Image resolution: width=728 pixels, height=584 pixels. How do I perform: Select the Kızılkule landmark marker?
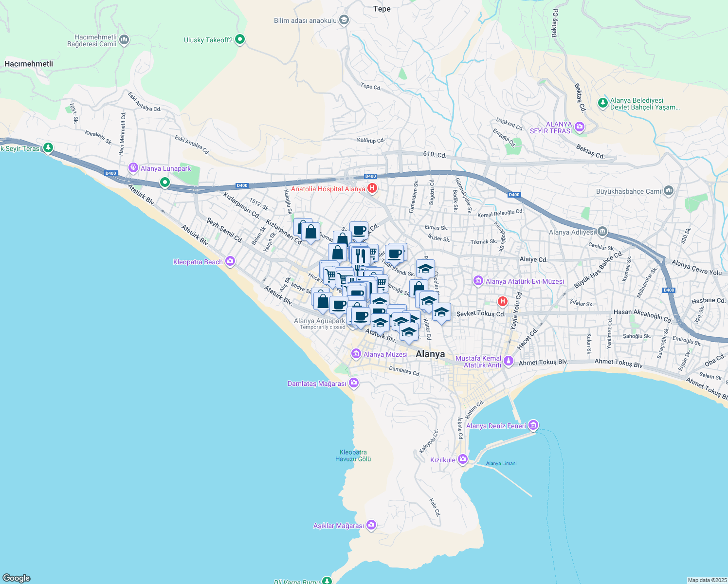(x=462, y=459)
